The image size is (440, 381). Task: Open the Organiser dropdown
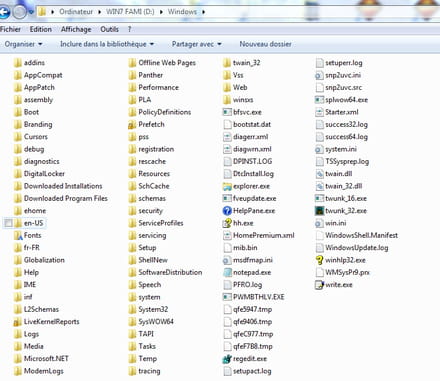click(23, 44)
